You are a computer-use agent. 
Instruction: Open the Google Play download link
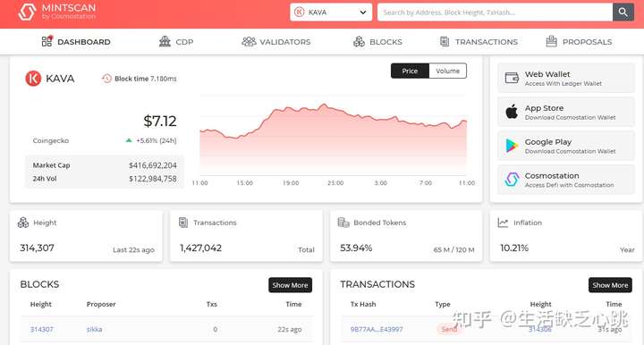pyautogui.click(x=566, y=146)
